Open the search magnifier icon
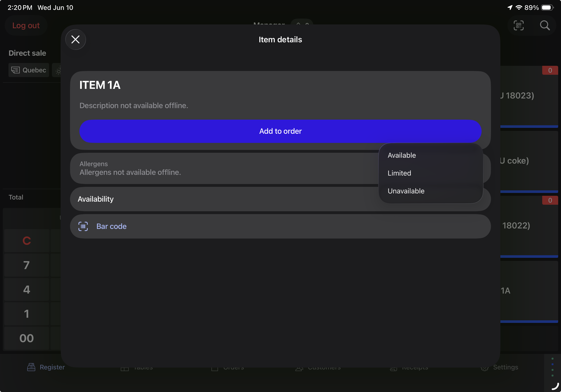Viewport: 561px width, 392px height. 545,25
